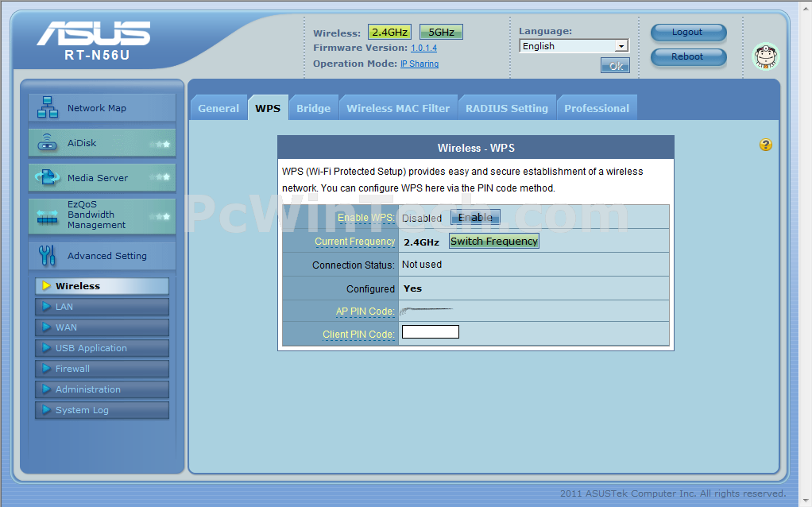Image resolution: width=812 pixels, height=507 pixels.
Task: Select the 2.4GHz wireless band
Action: point(389,32)
